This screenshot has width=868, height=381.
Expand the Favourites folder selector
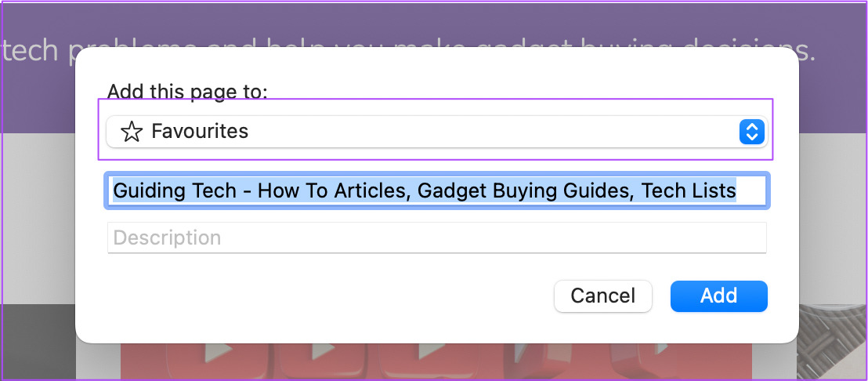tap(437, 132)
